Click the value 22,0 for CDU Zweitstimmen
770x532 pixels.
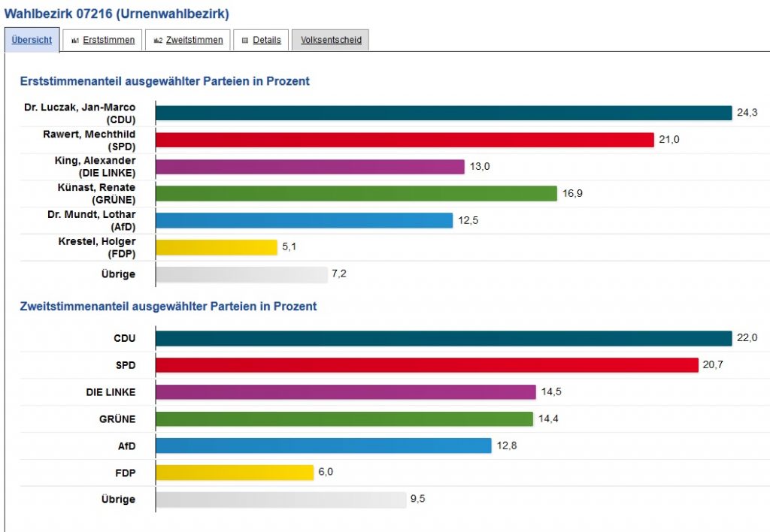click(747, 337)
